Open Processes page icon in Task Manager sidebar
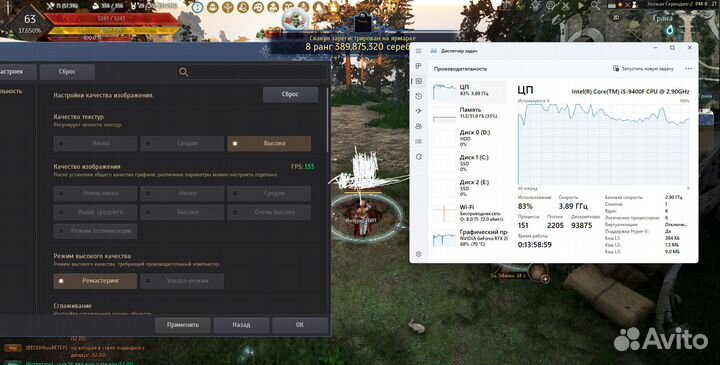 pyautogui.click(x=418, y=66)
